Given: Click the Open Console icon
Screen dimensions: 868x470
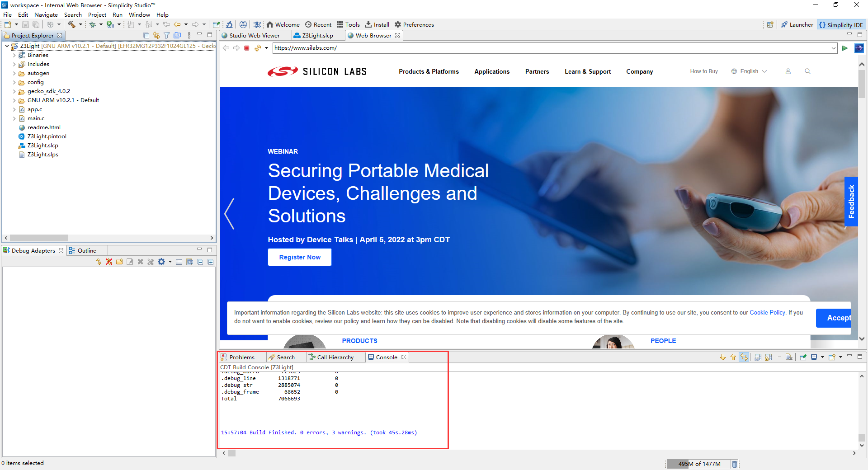Looking at the screenshot, I should click(x=832, y=357).
